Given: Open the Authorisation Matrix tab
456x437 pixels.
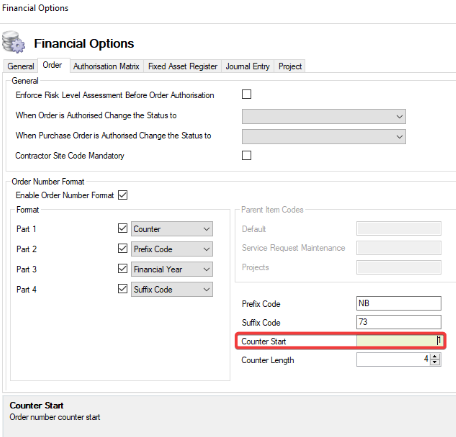Looking at the screenshot, I should (106, 66).
